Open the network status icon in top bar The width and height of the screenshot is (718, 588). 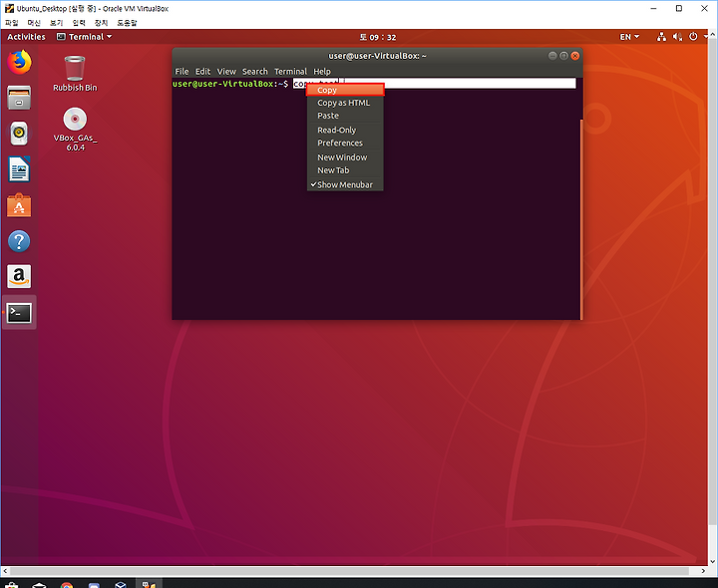click(661, 37)
